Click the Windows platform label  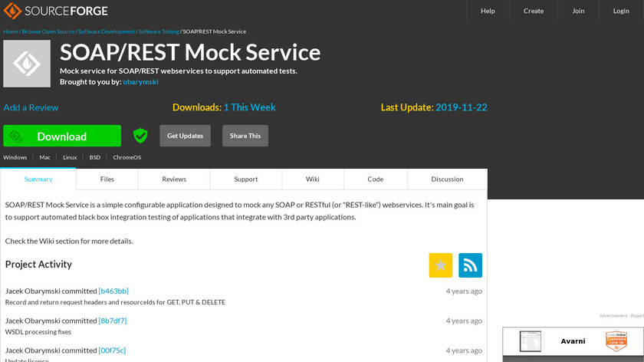pos(15,157)
